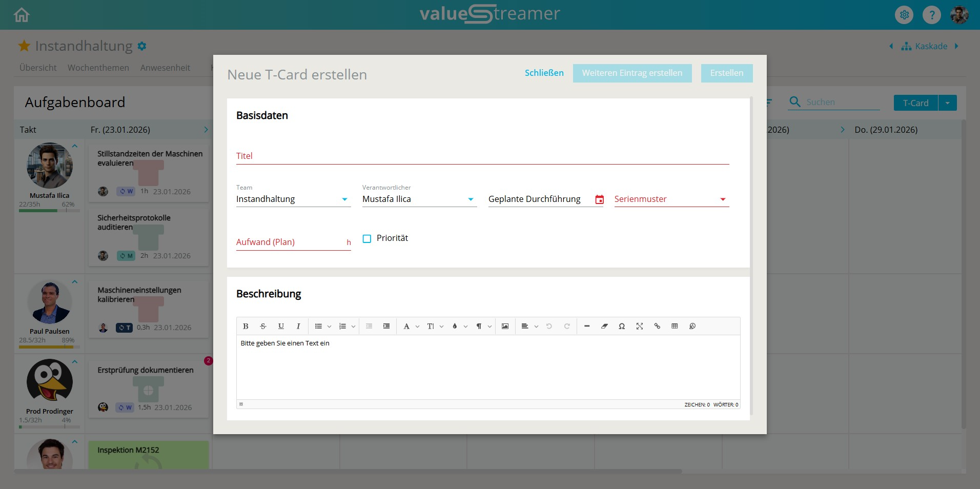The image size is (980, 489).
Task: Open the special characters Omega icon
Action: coord(622,327)
